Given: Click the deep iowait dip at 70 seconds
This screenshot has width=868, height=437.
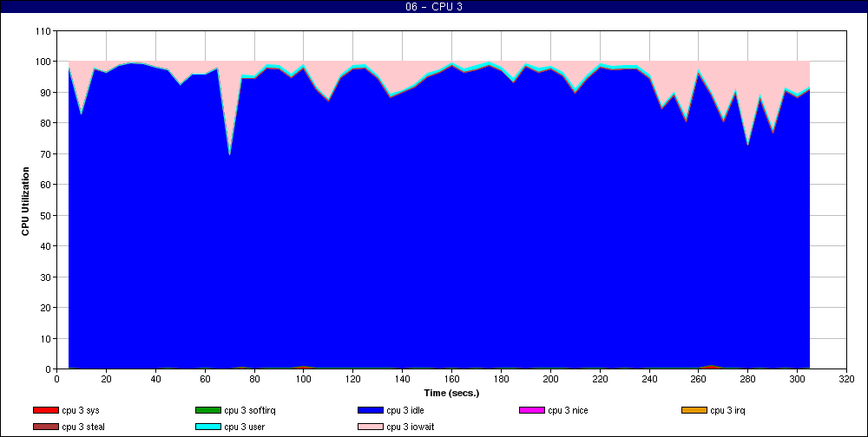Looking at the screenshot, I should (229, 154).
